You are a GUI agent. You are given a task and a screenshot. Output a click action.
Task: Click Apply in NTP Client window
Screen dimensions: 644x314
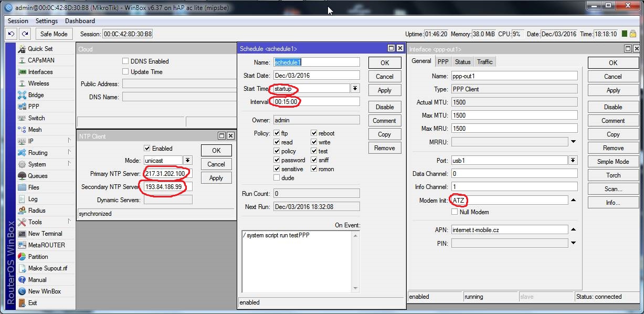216,178
